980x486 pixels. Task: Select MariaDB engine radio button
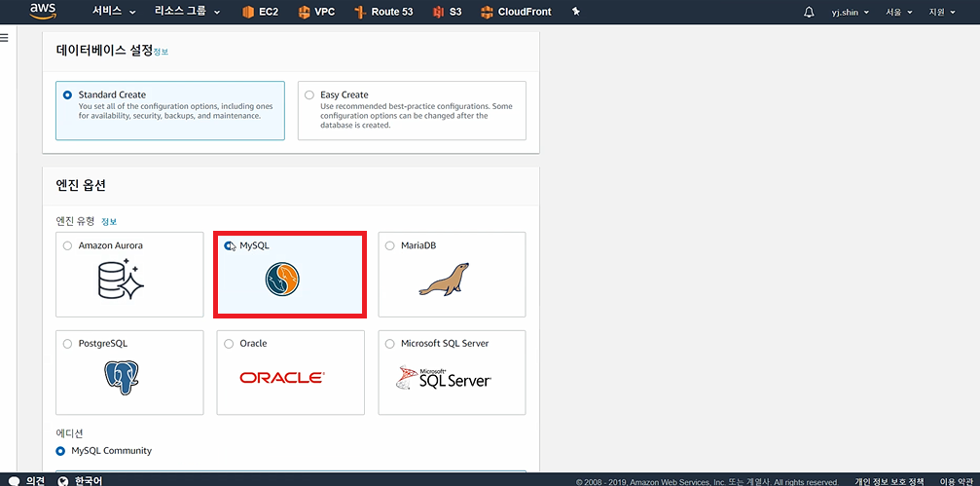pyautogui.click(x=390, y=245)
